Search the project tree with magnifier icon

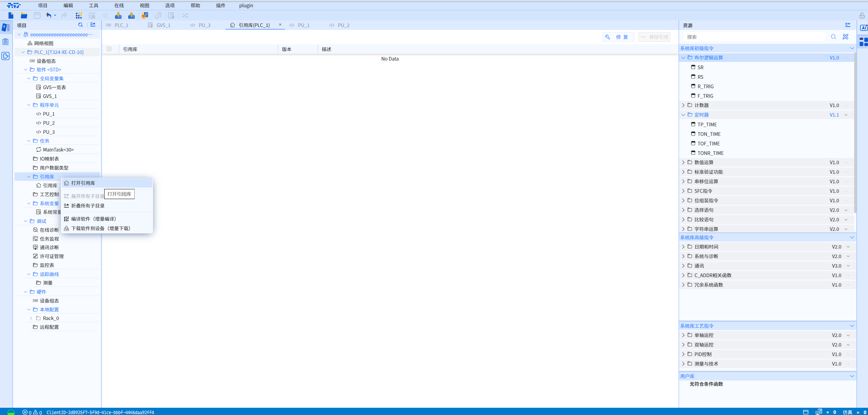(80, 24)
